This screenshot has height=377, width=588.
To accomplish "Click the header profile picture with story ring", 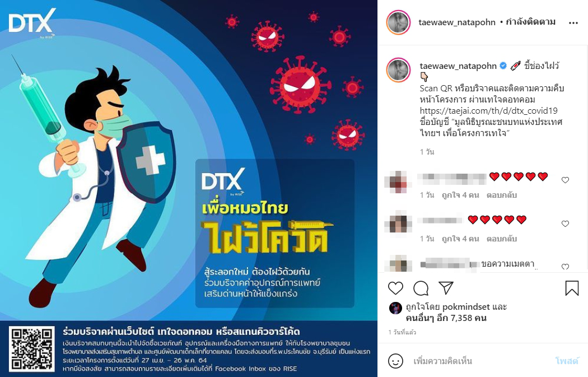I will tap(398, 22).
